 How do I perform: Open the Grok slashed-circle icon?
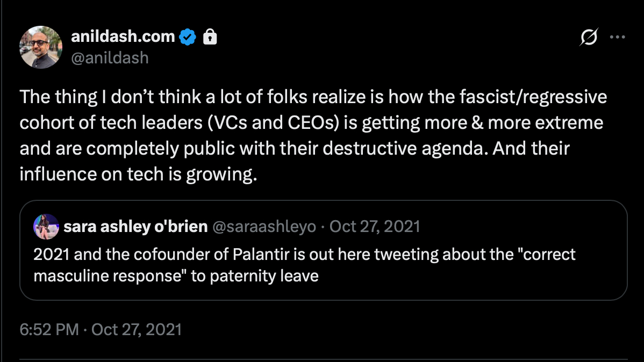pyautogui.click(x=588, y=38)
